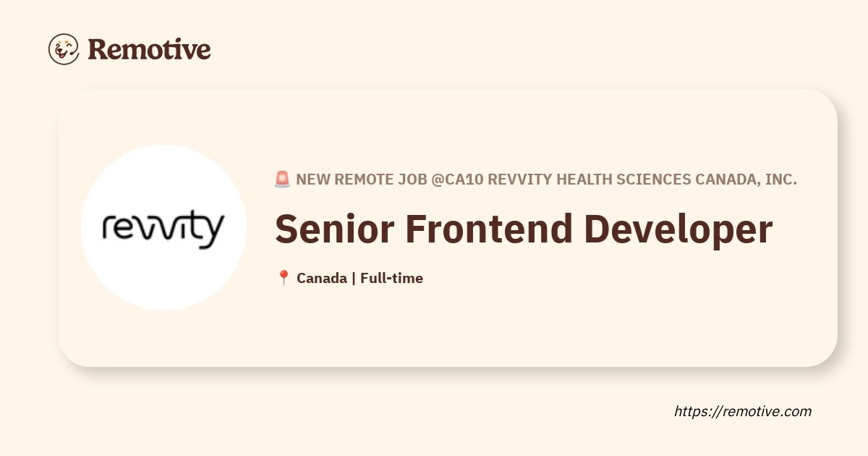Click the pipe separator between Canada and Full-time
The image size is (868, 456).
[353, 278]
